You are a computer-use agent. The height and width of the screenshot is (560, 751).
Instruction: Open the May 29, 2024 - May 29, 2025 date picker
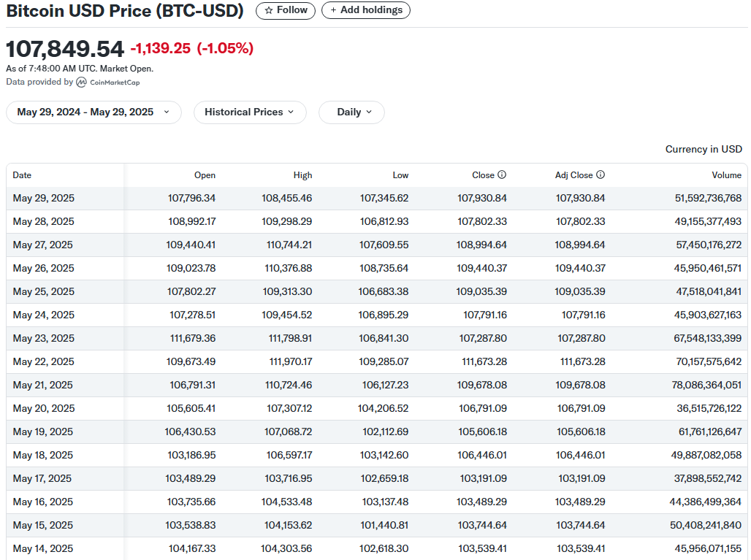[94, 112]
